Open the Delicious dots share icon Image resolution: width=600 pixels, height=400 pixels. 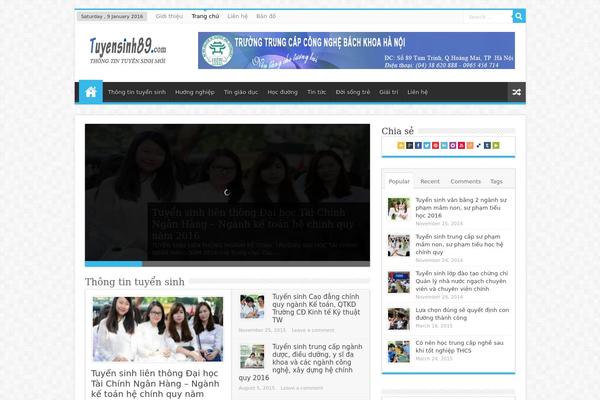point(479,145)
